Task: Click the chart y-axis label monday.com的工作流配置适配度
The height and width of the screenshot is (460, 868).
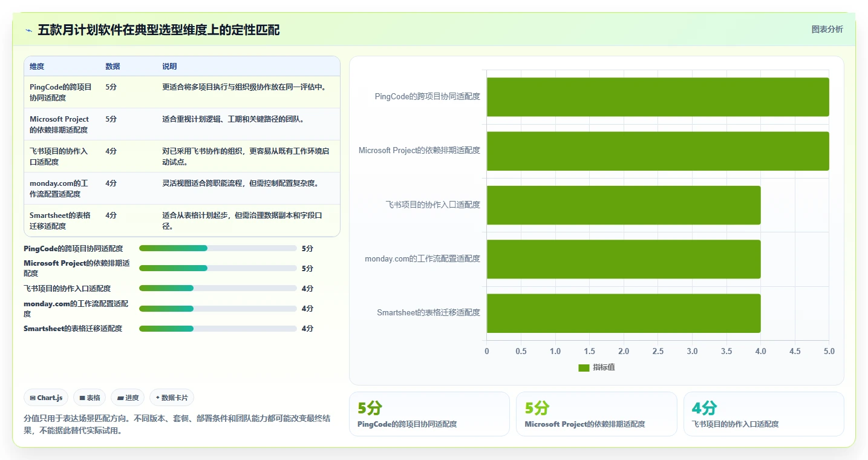Action: (x=422, y=258)
